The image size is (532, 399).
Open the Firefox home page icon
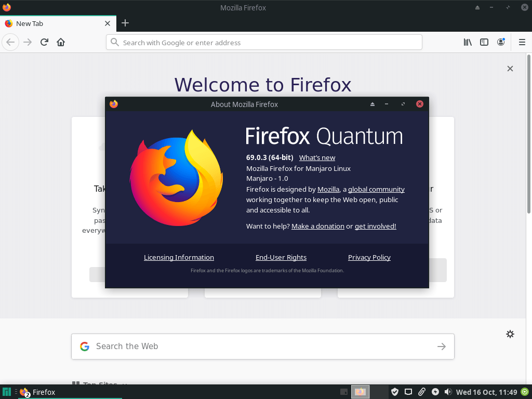click(x=61, y=43)
